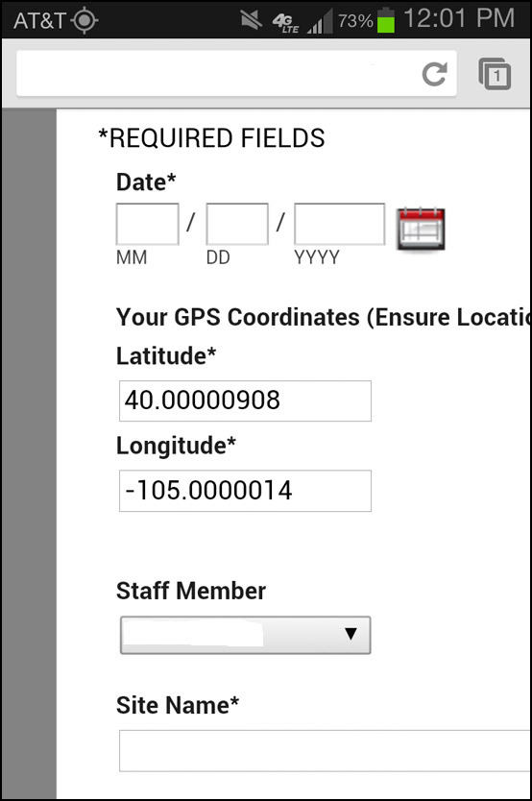Tap the 73% battery percentage text
This screenshot has height=801, width=532.
(355, 21)
